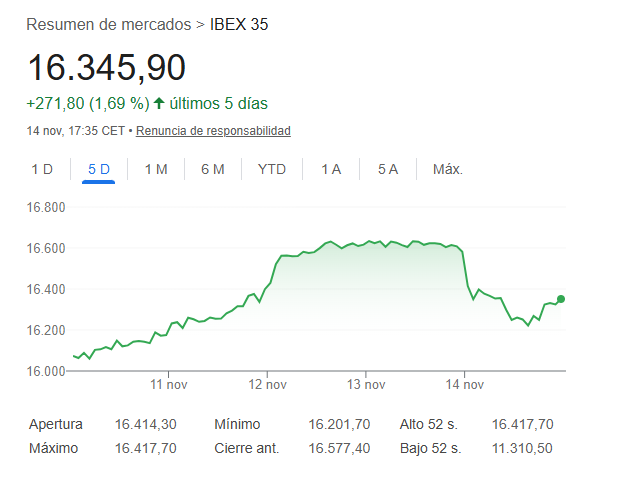Screen dimensions: 621x477
Task: Click the green endpoint dot on the chart
Action: [x=561, y=299]
